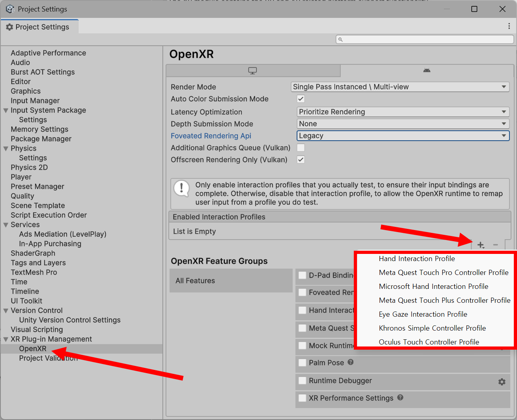Enable the Palm Pose feature checkbox
This screenshot has width=517, height=420.
[303, 363]
